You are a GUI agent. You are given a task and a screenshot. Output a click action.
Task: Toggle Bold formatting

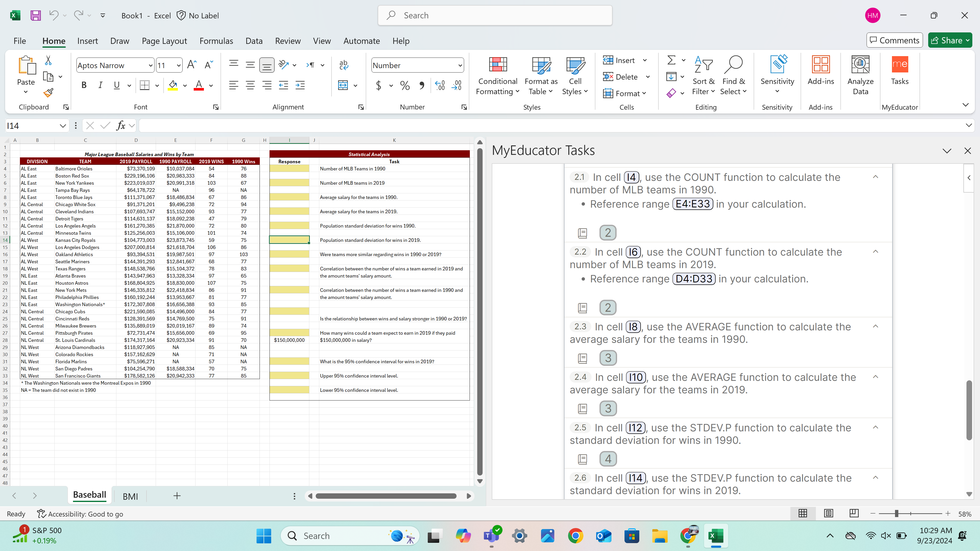tap(84, 85)
